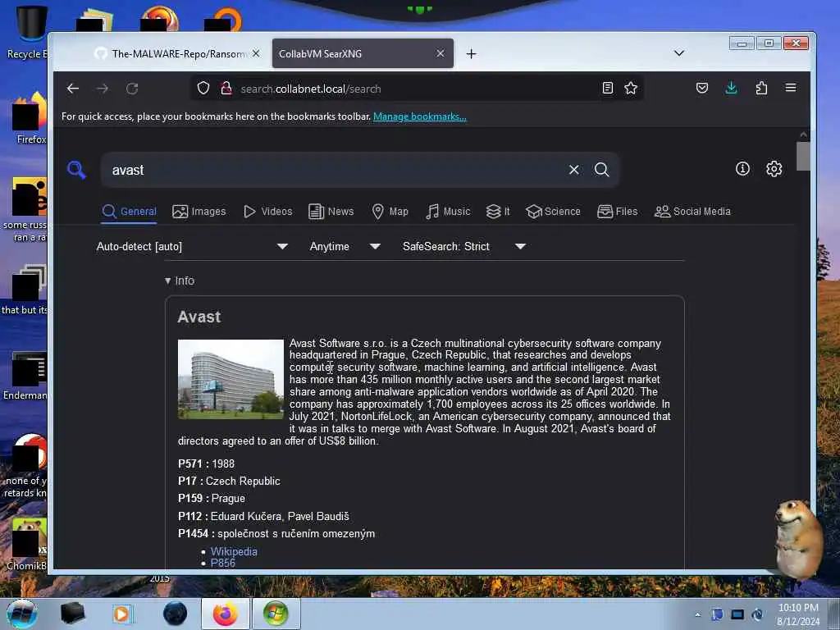Open Pocket save icon
840x630 pixels.
[702, 88]
